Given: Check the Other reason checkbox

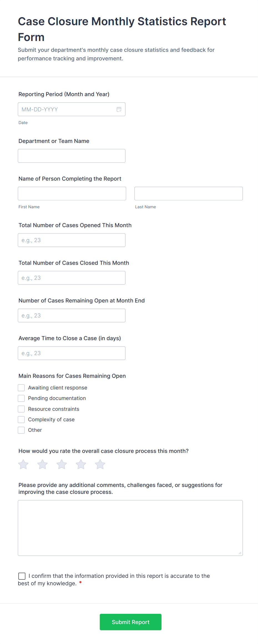Looking at the screenshot, I should [21, 430].
